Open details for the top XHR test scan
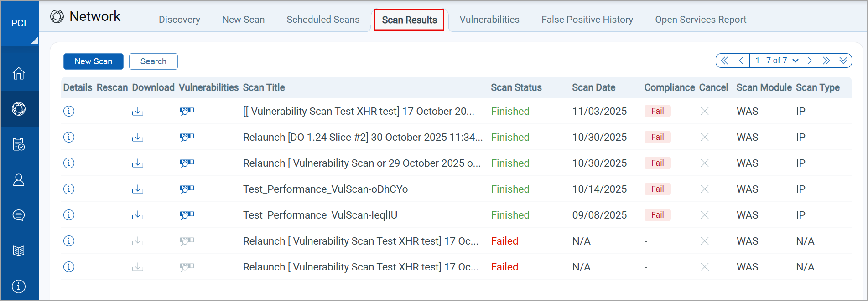The height and width of the screenshot is (301, 868). click(69, 111)
